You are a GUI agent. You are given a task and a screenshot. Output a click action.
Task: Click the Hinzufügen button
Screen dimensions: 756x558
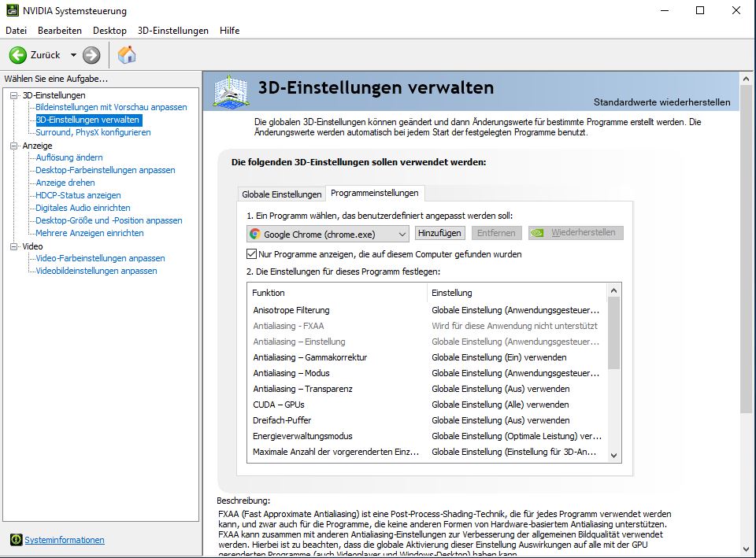(x=439, y=233)
